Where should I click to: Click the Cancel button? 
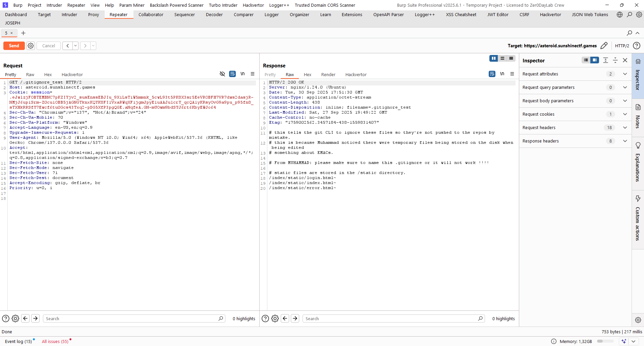(49, 46)
